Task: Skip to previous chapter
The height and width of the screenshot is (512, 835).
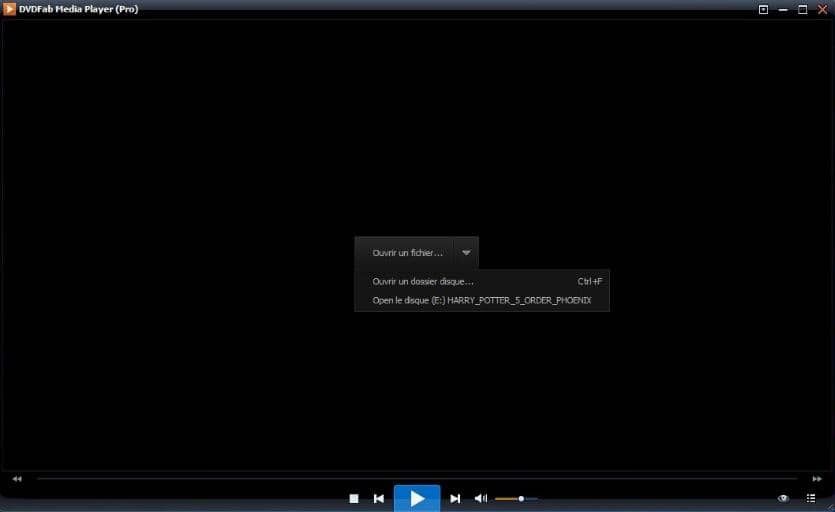Action: click(379, 499)
